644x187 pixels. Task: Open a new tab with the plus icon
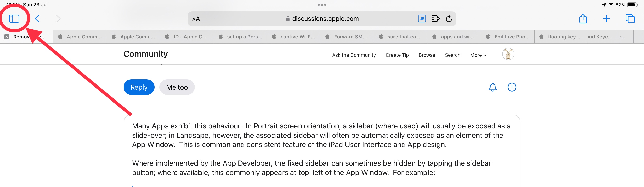click(x=606, y=18)
